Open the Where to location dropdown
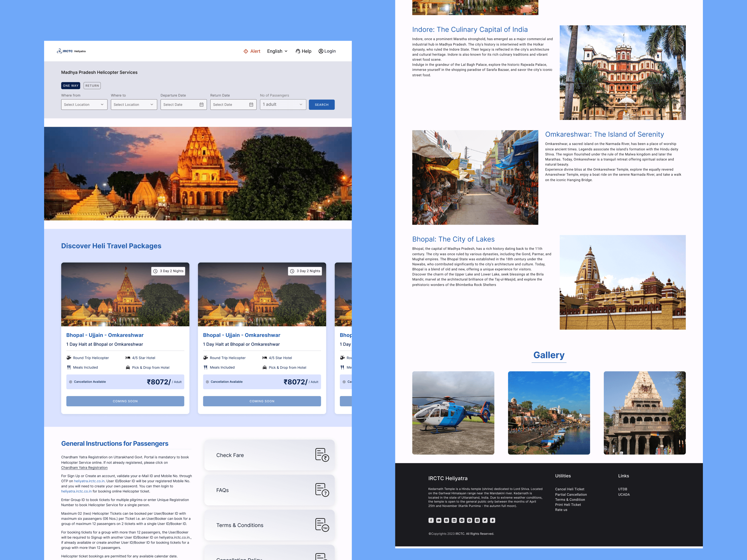The image size is (747, 560). [134, 105]
